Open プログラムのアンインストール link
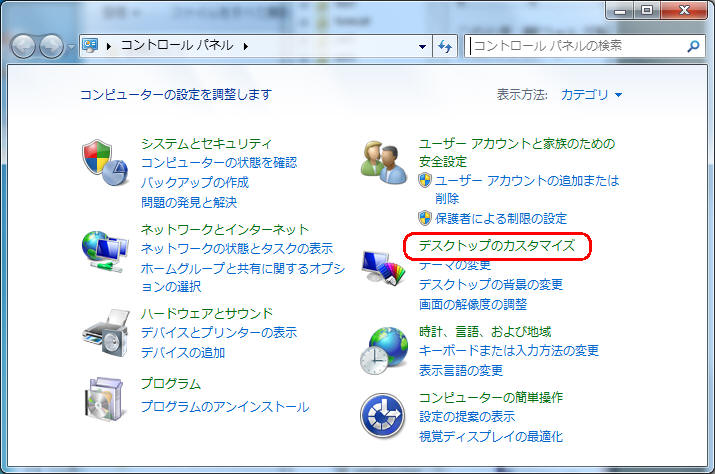This screenshot has height=474, width=715. 225,407
